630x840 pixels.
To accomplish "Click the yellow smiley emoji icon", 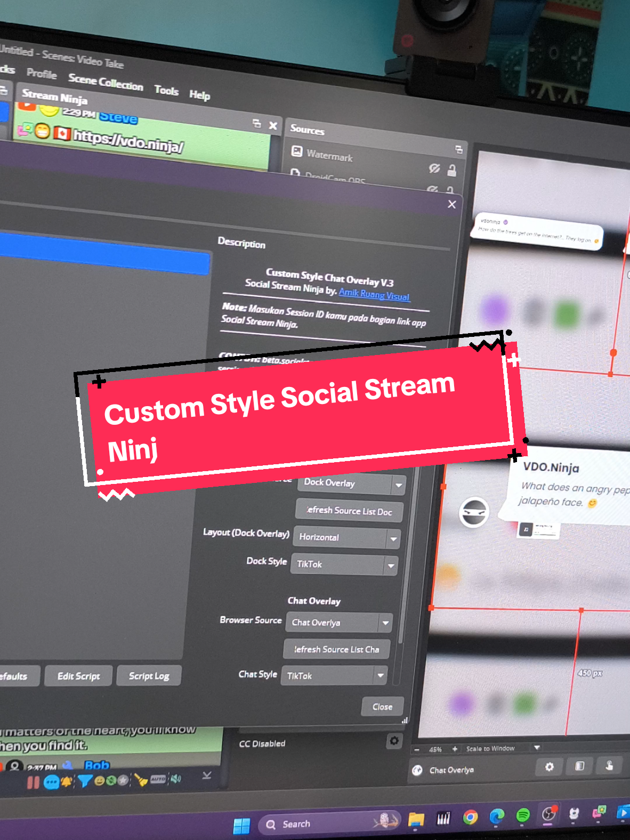I will coord(100,781).
